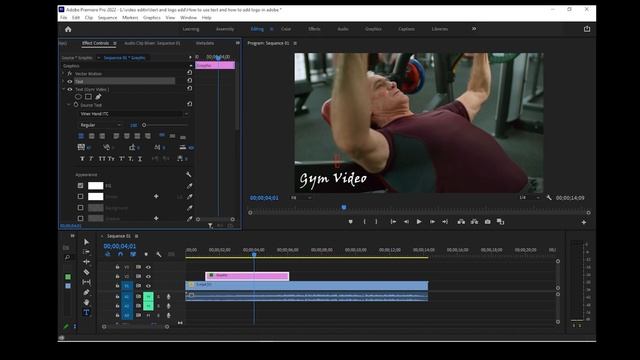Open timeline display settings wrench
640x360 pixels.
pos(159,254)
